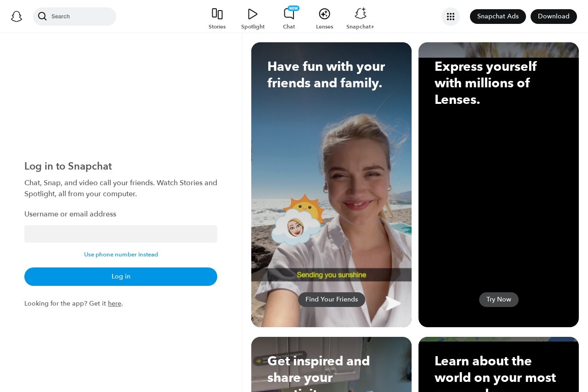Open the Get inspired card

[331, 364]
